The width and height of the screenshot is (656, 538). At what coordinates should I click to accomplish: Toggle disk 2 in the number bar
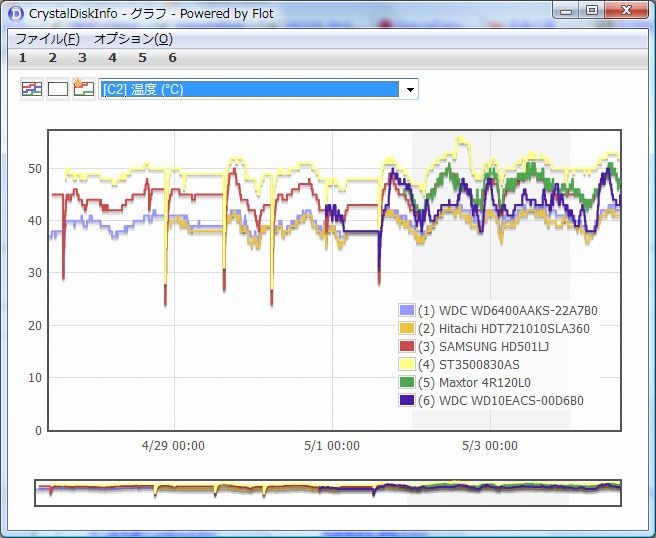(x=52, y=58)
